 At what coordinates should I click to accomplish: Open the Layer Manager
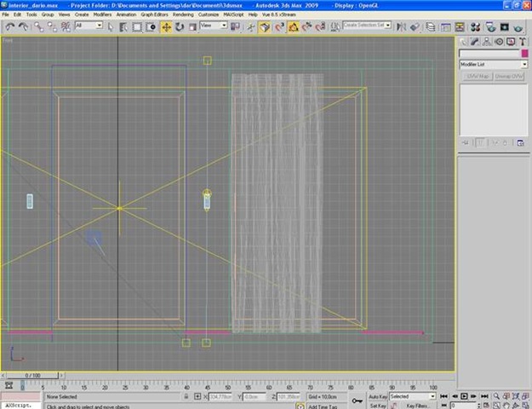430,26
